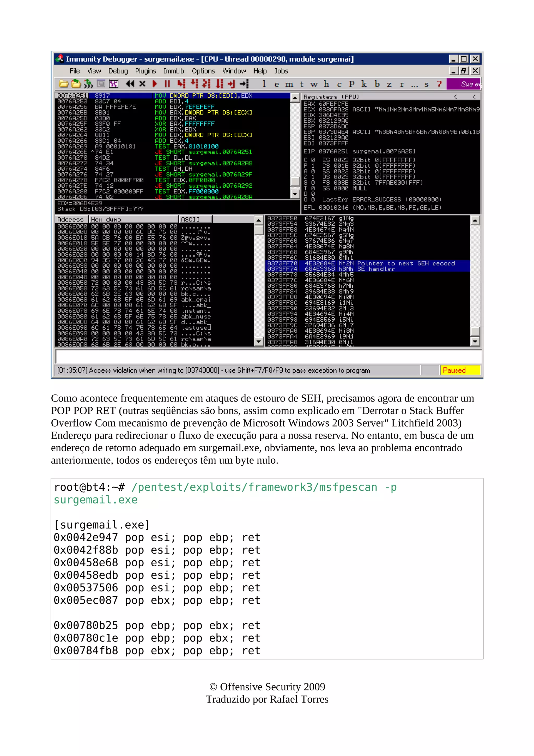This screenshot has height=756, width=534.
Task: Click stack pane scroll down arrow
Action: (x=475, y=341)
